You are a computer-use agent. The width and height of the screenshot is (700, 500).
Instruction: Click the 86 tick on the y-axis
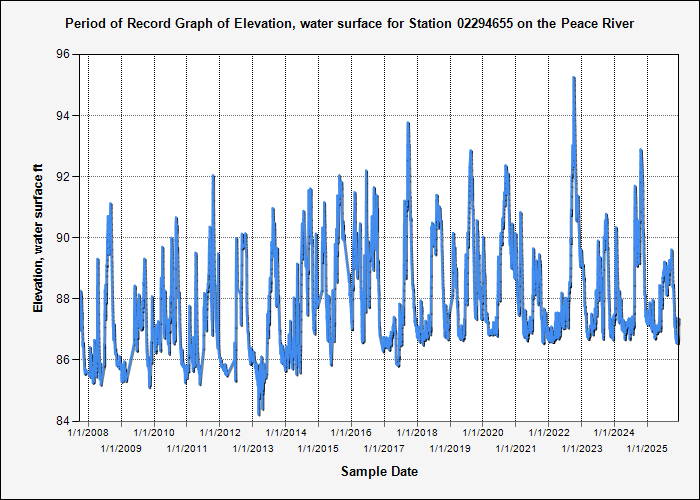coord(62,360)
